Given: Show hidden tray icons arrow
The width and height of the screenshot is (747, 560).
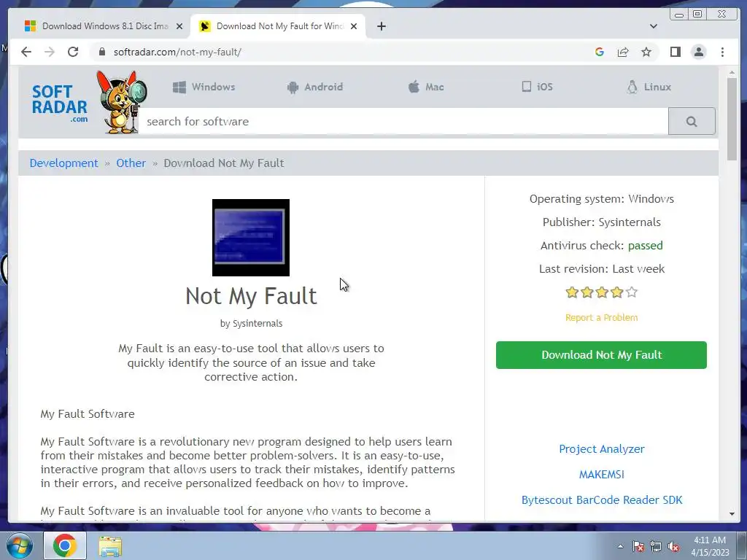Looking at the screenshot, I should (x=620, y=546).
